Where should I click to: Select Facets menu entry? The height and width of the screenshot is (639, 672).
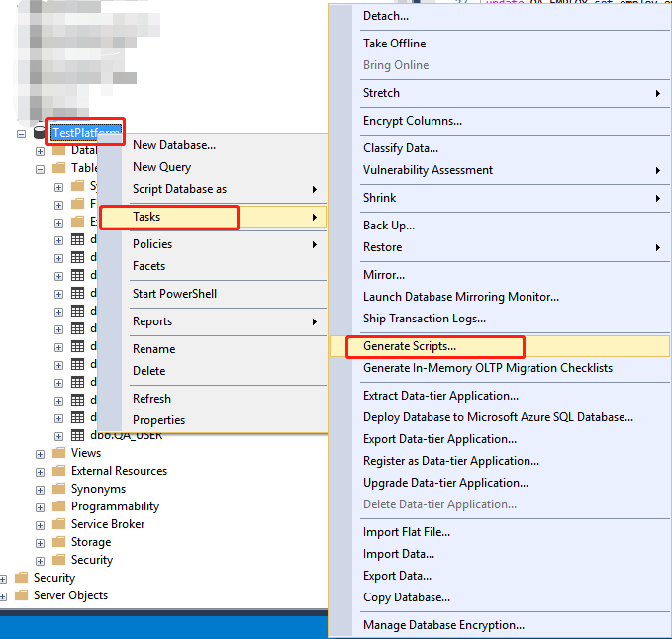pos(213,266)
